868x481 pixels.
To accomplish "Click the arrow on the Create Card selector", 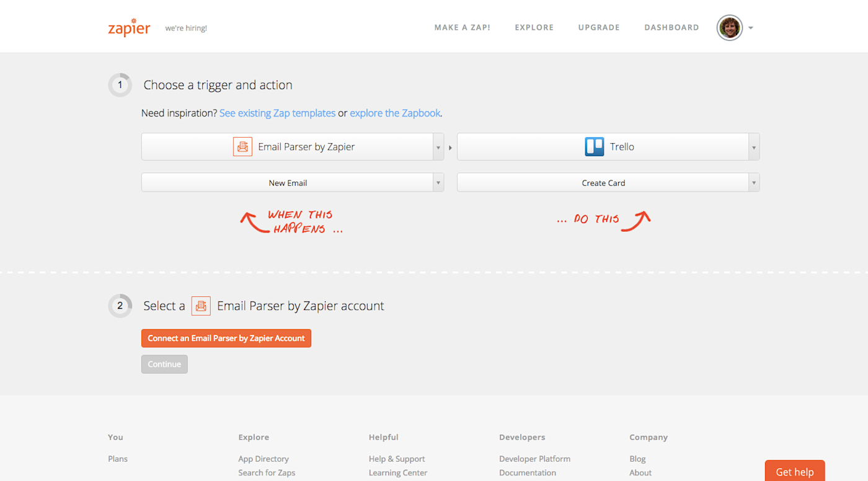I will [754, 183].
